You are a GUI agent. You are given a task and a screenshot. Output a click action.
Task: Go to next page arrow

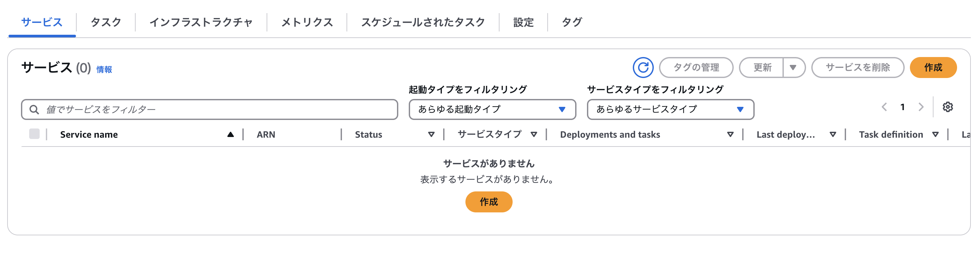click(x=921, y=107)
